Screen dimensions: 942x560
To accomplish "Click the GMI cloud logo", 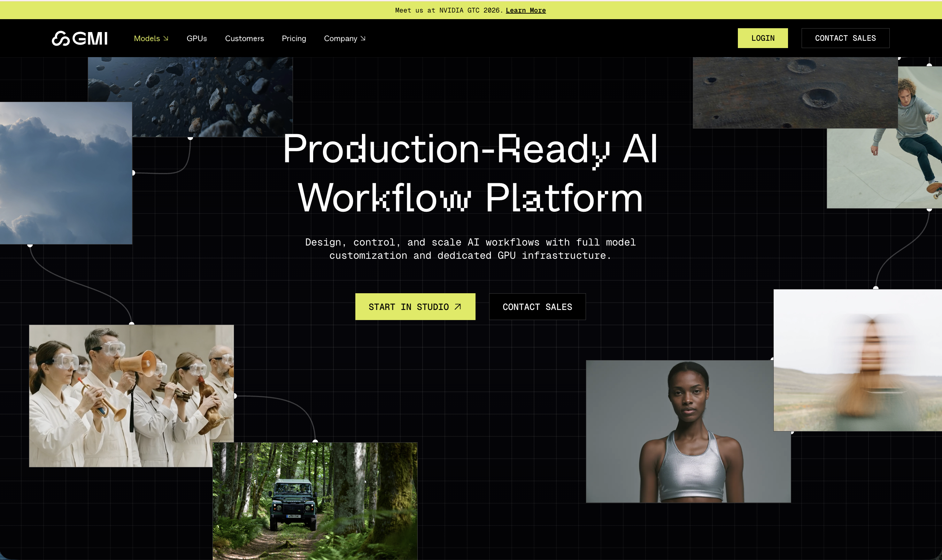I will click(x=80, y=38).
